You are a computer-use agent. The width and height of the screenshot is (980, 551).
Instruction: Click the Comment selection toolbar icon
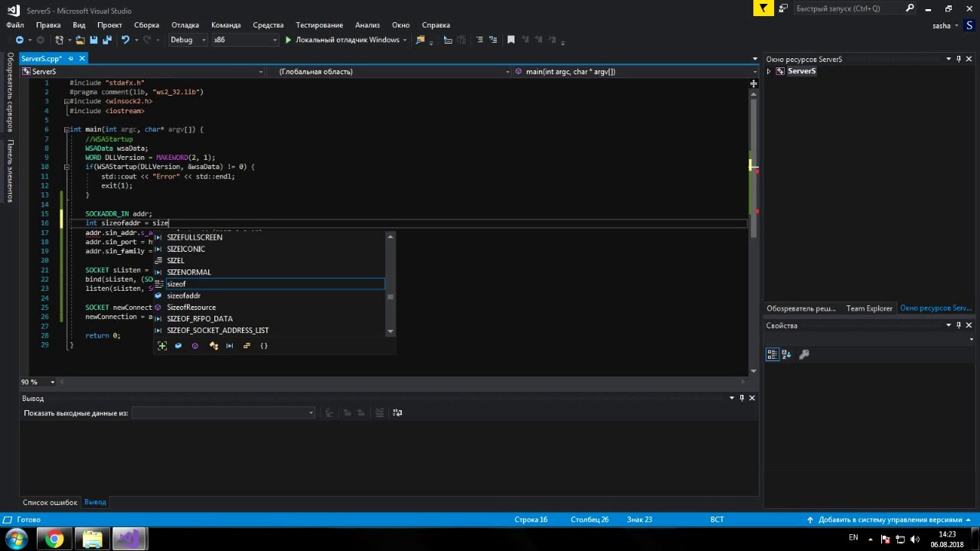click(479, 40)
